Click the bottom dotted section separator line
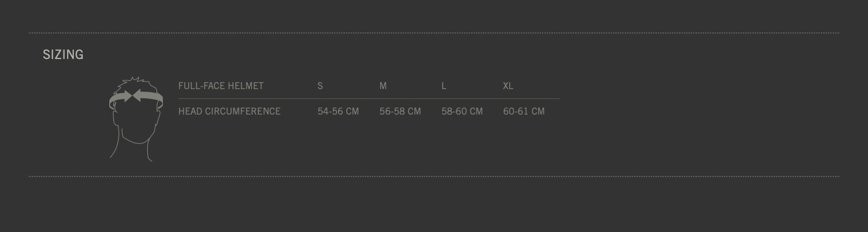This screenshot has height=232, width=868. [x=434, y=176]
